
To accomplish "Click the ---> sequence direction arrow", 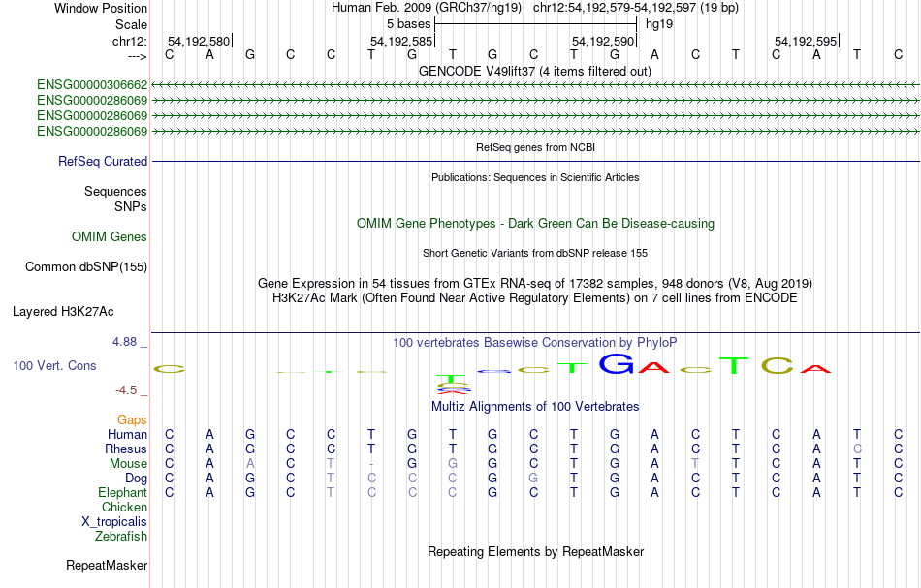I will coord(138,56).
